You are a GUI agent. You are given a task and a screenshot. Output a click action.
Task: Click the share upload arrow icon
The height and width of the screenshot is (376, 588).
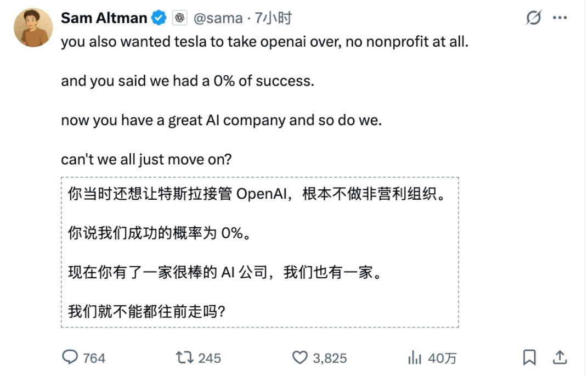point(559,358)
